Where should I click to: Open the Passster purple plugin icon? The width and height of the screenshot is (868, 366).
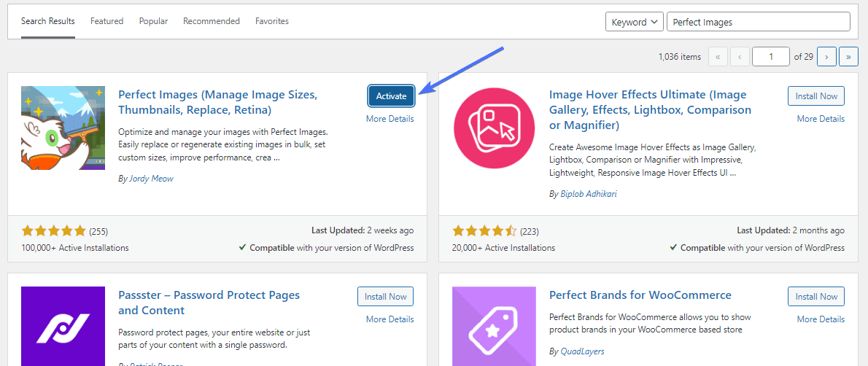tap(63, 326)
